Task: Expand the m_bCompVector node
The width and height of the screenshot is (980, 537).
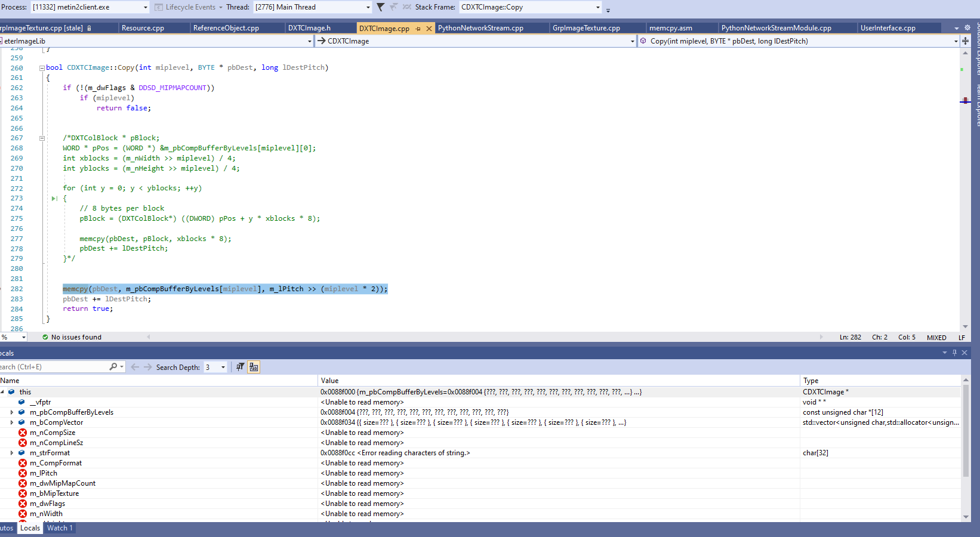Action: [12, 422]
